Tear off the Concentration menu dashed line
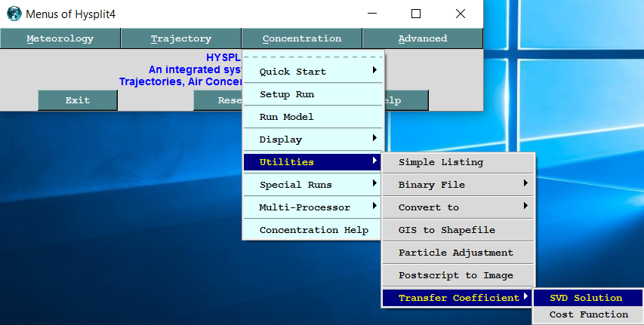This screenshot has height=325, width=644. click(x=313, y=57)
